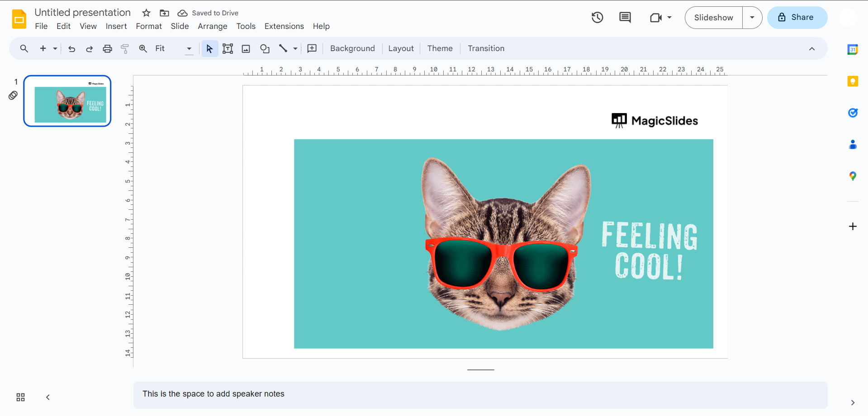Click the Print icon
The height and width of the screenshot is (416, 868).
click(107, 49)
